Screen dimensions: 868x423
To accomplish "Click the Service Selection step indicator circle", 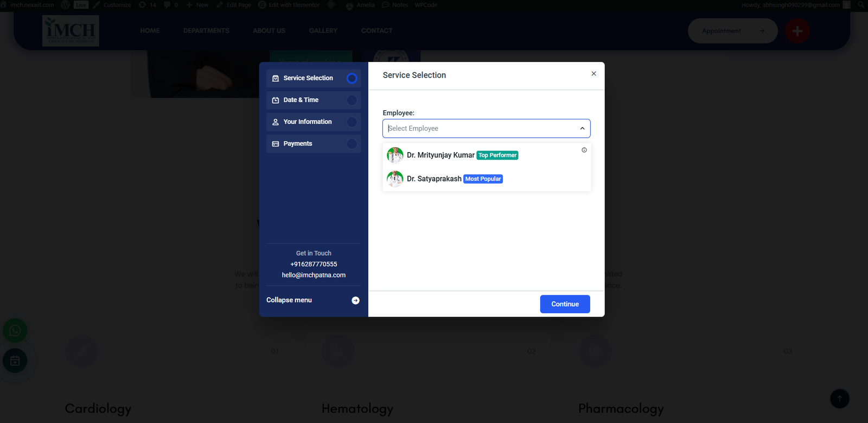I will (352, 78).
